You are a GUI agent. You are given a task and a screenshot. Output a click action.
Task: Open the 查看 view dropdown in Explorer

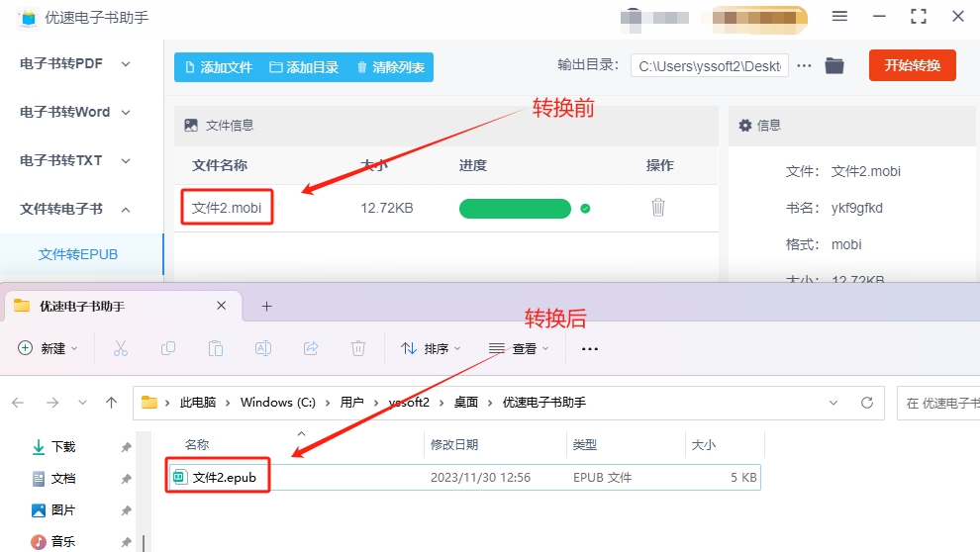click(519, 348)
